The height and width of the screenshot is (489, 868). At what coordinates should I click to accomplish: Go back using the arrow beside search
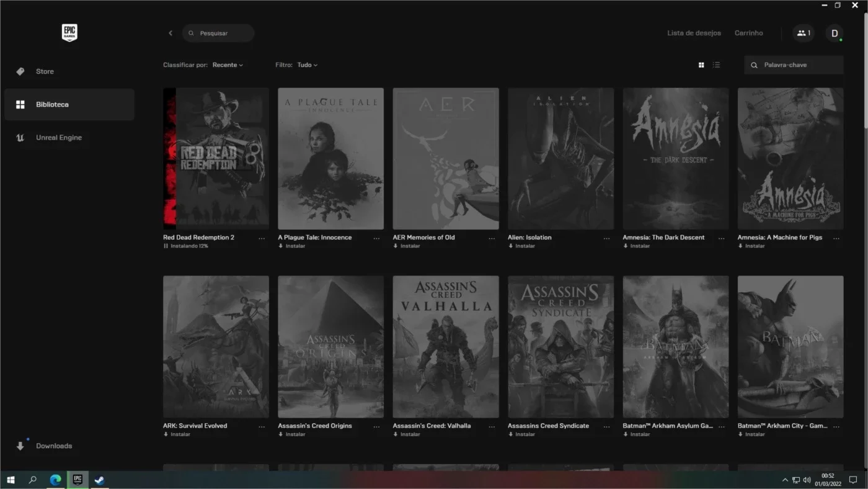point(170,33)
